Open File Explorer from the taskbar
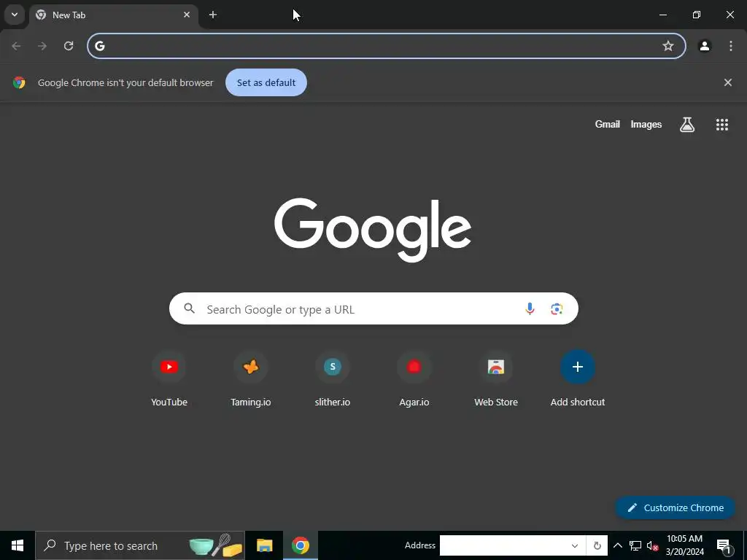This screenshot has height=560, width=747. tap(264, 545)
